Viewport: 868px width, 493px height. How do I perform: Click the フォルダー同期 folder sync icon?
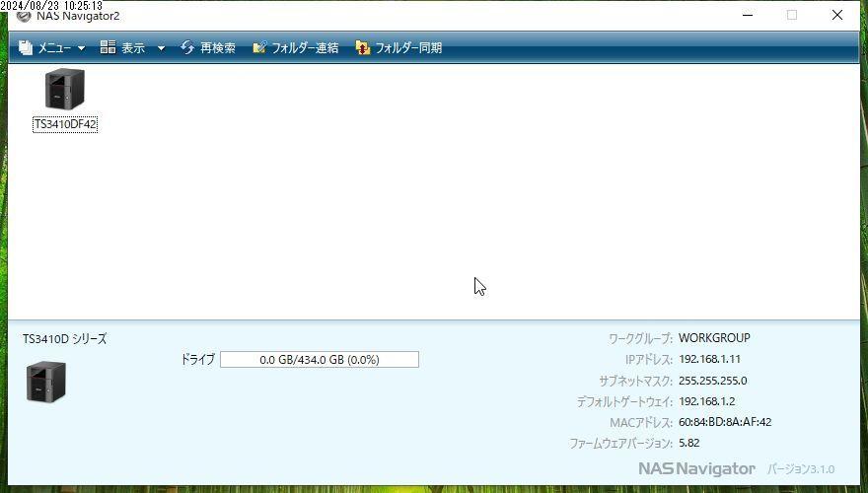coord(363,48)
